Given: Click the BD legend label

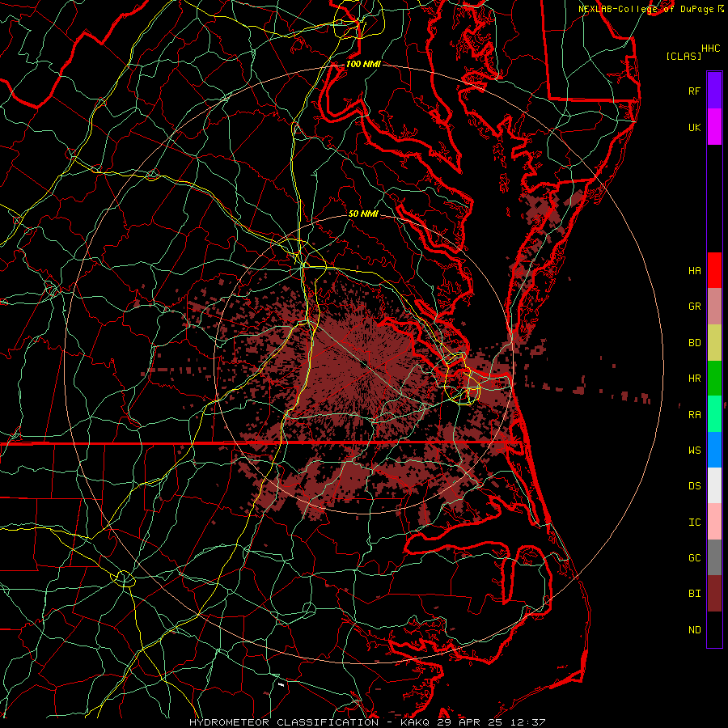Looking at the screenshot, I should 694,343.
